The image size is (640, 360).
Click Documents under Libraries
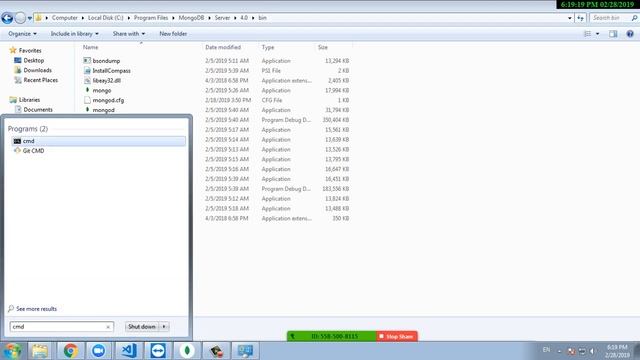38,109
